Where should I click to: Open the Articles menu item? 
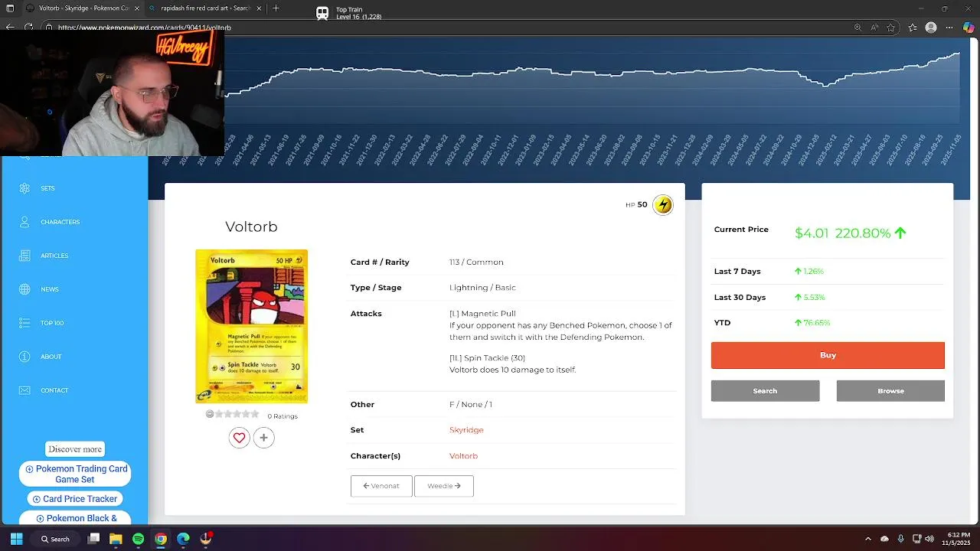click(54, 256)
